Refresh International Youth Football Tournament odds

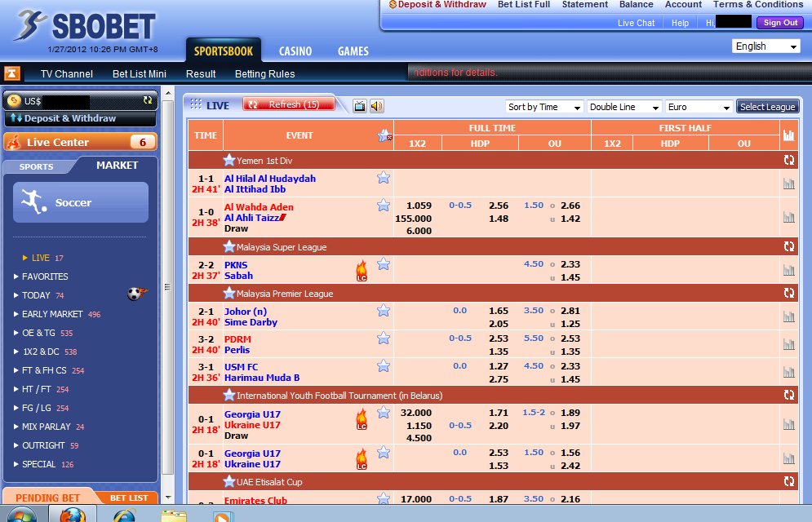[788, 396]
